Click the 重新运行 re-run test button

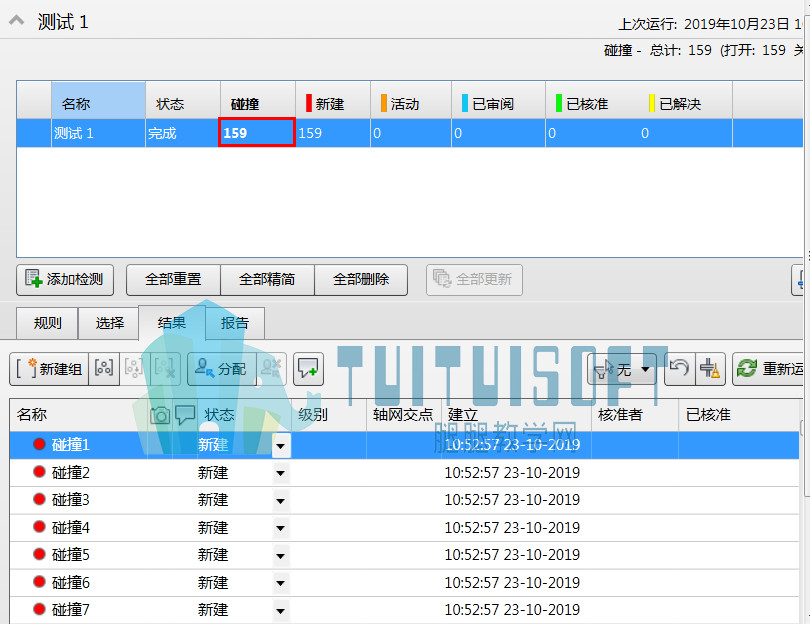(770, 369)
